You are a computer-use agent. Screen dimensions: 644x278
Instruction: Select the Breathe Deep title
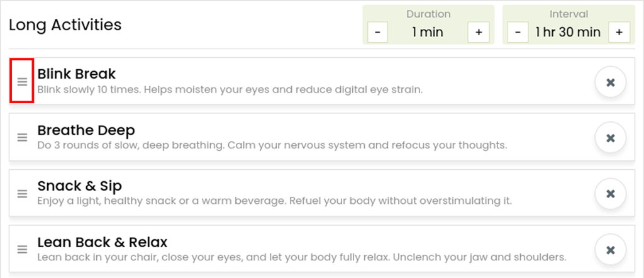tap(86, 130)
